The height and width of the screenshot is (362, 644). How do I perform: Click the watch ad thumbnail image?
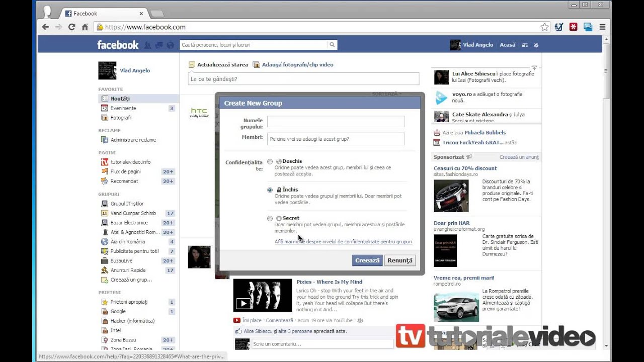(451, 196)
